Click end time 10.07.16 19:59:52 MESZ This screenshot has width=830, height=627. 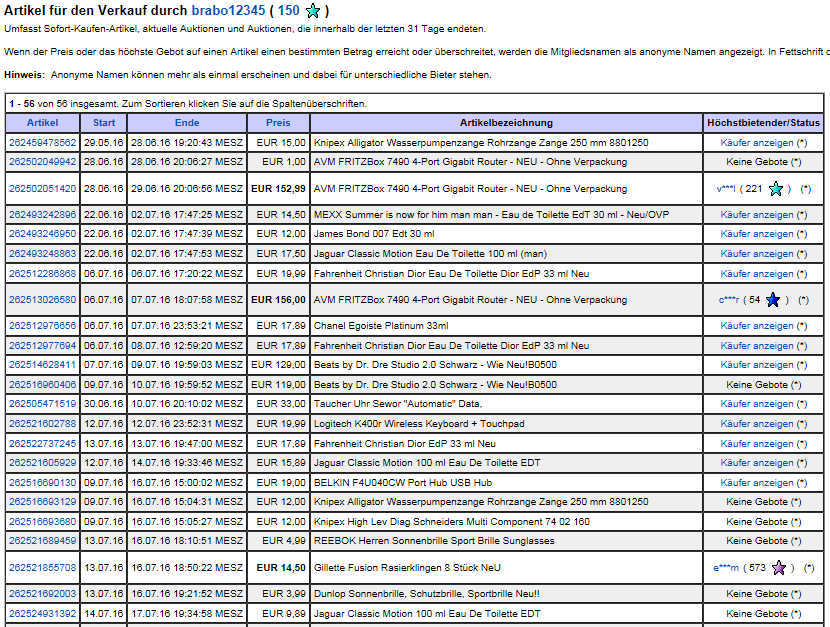(187, 385)
